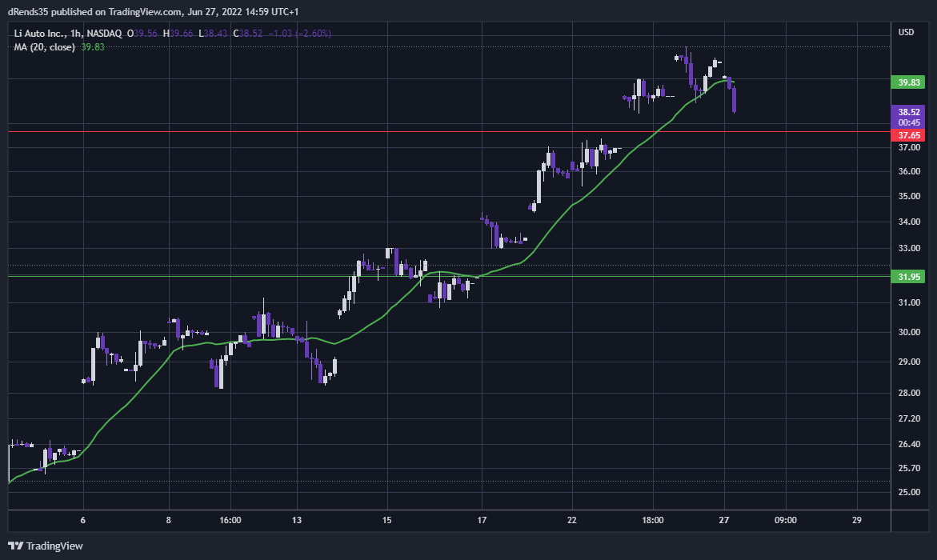
Task: Click the open value O39.56 in the legend
Action: [142, 34]
